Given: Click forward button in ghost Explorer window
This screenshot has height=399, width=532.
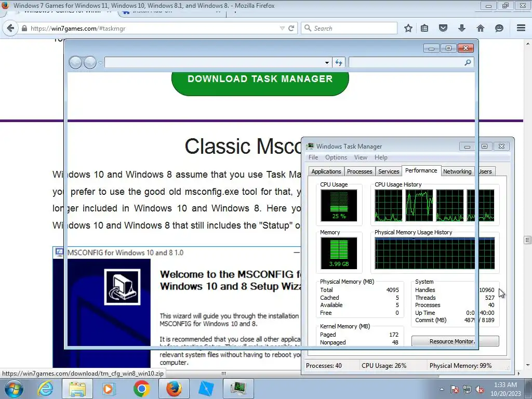Looking at the screenshot, I should [x=90, y=62].
